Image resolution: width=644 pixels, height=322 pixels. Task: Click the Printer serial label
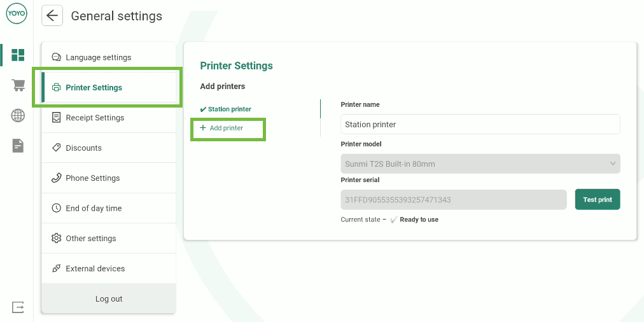pyautogui.click(x=360, y=180)
